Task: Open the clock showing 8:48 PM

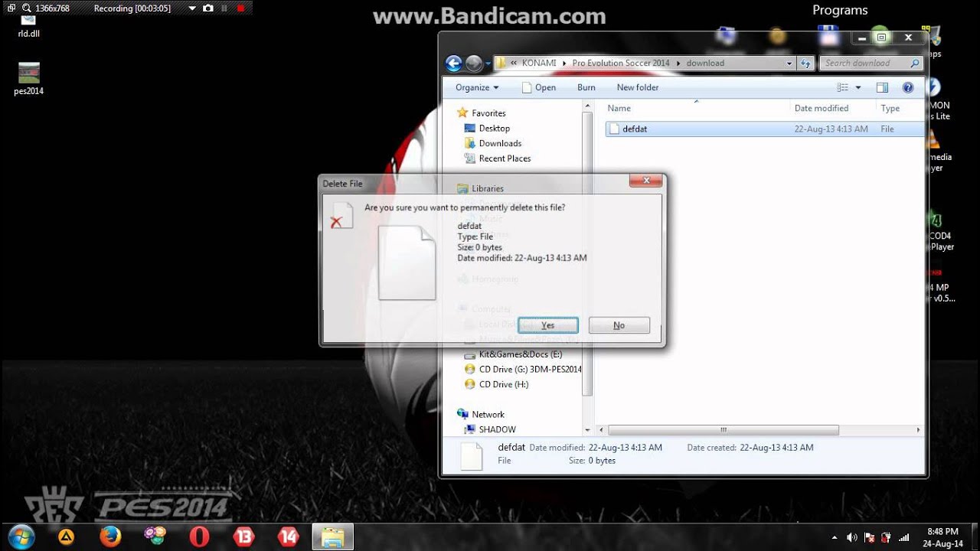Action: (x=943, y=537)
